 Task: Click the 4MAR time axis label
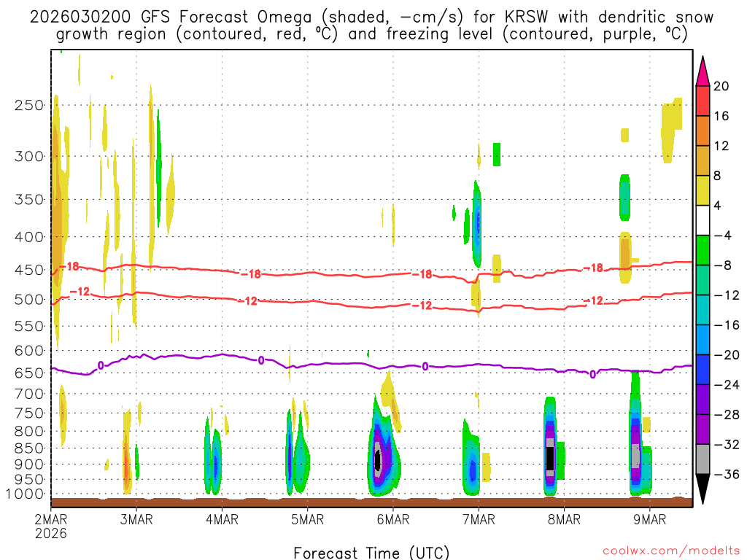pyautogui.click(x=222, y=519)
